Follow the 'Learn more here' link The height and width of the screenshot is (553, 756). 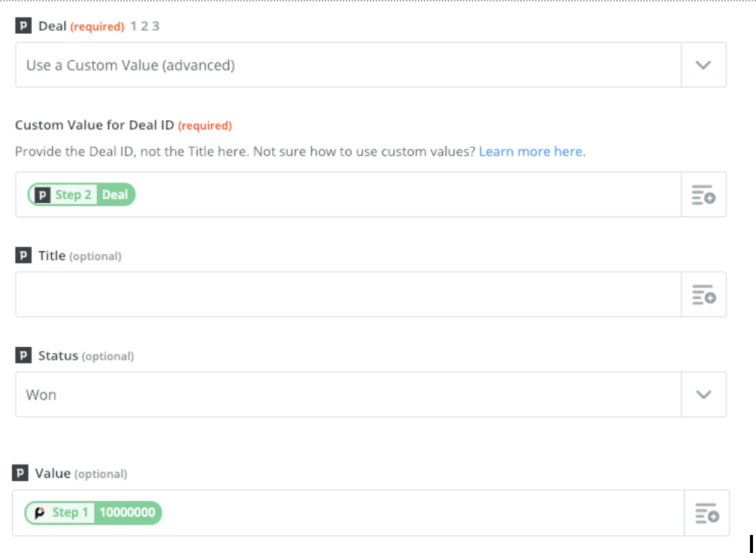click(531, 151)
